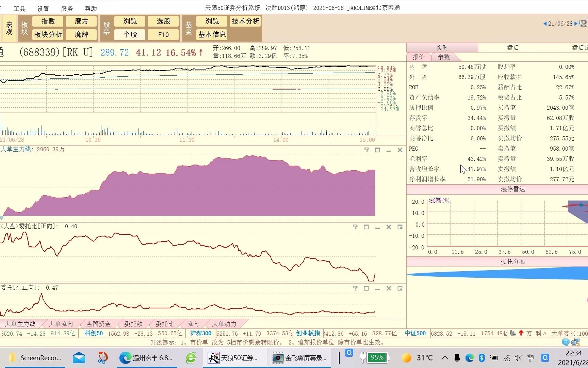
Task: Open ScreenRecor... folder in taskbar
Action: (34, 358)
